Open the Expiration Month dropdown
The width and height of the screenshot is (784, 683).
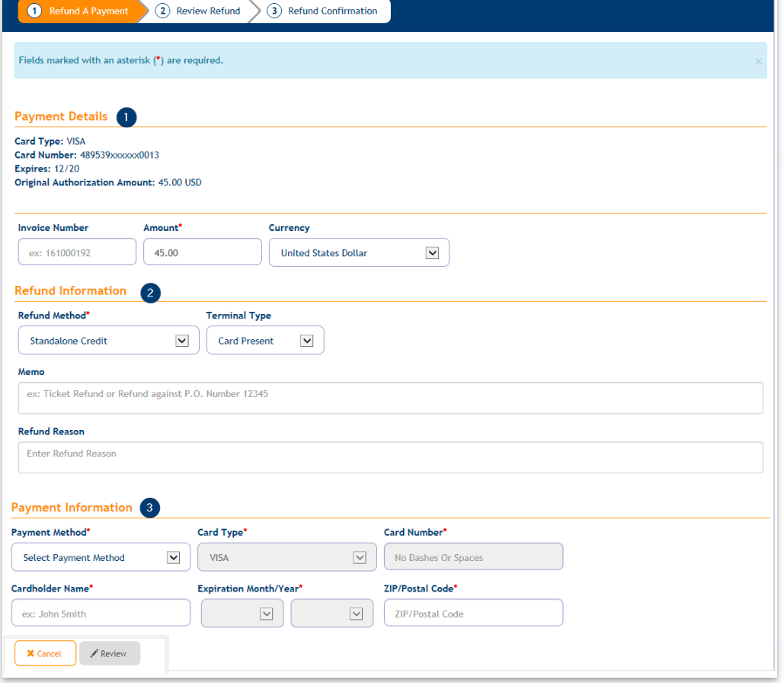point(242,614)
